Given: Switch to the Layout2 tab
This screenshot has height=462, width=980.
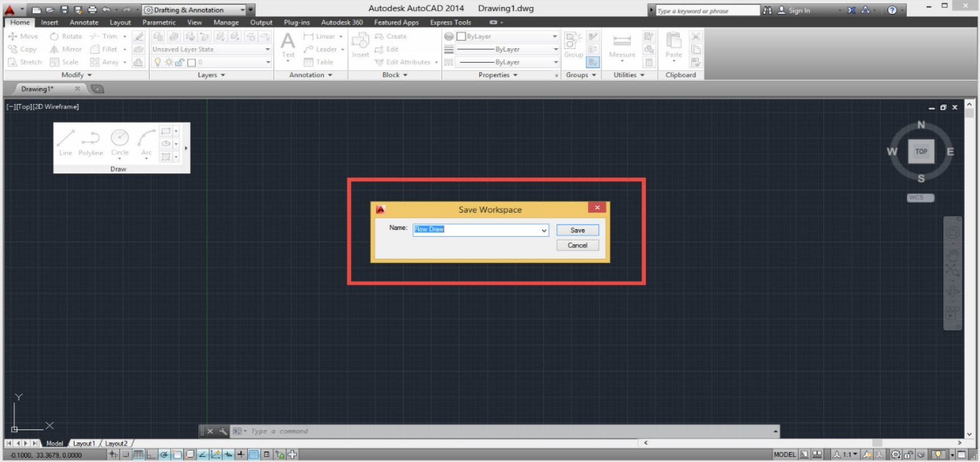Looking at the screenshot, I should click(x=115, y=444).
